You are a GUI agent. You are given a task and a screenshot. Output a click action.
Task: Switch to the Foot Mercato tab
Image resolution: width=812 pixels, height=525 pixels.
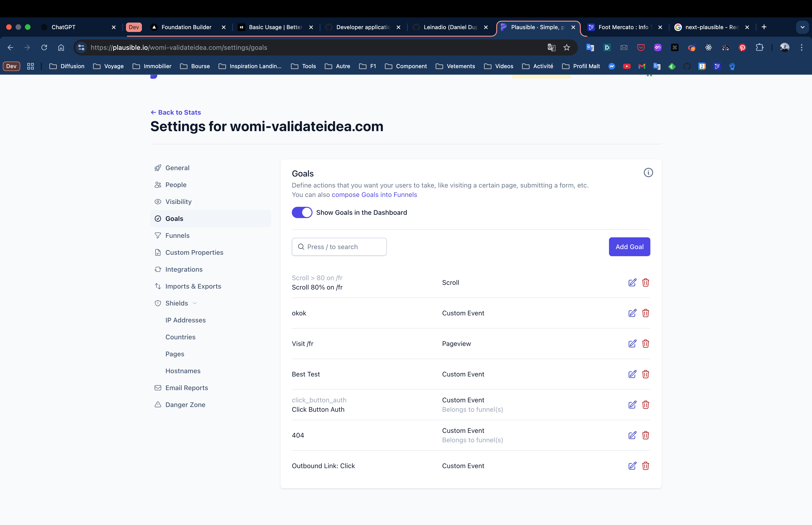coord(623,27)
